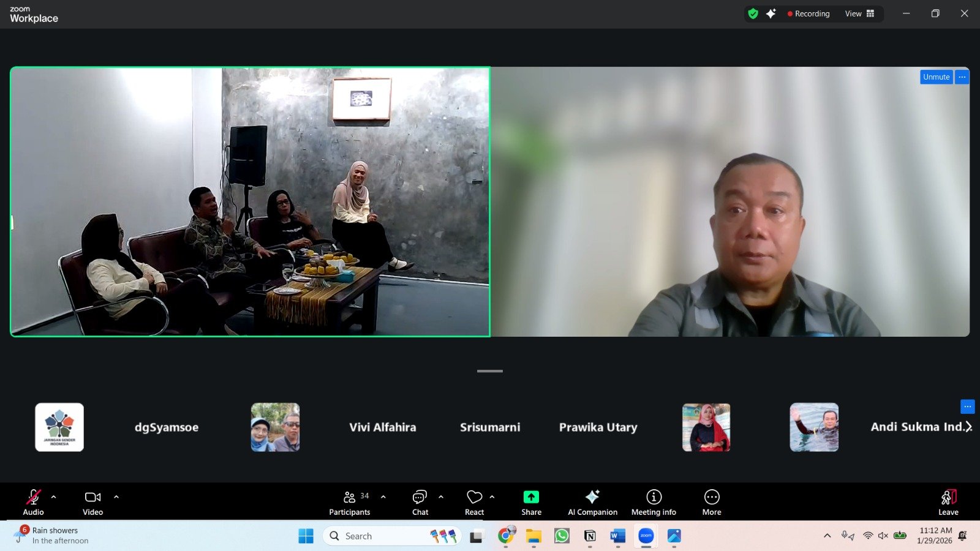
Task: Open Meeting info
Action: 654,503
